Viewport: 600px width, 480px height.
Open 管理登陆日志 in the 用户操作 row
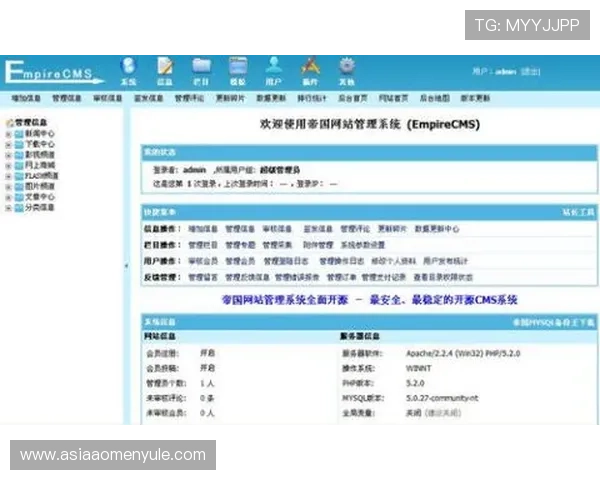(286, 261)
